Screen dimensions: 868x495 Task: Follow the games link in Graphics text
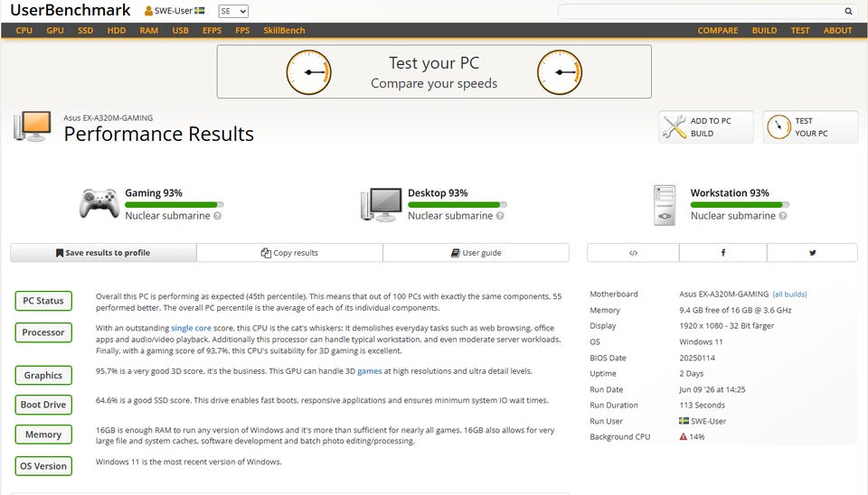point(369,371)
